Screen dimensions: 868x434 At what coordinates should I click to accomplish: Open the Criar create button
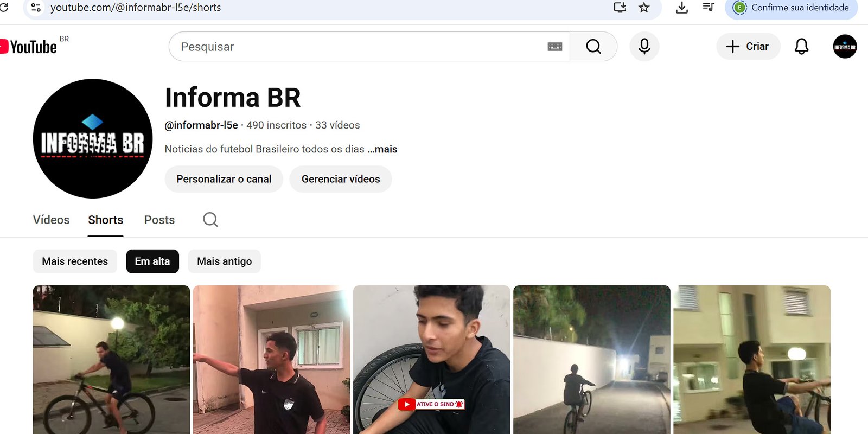748,47
